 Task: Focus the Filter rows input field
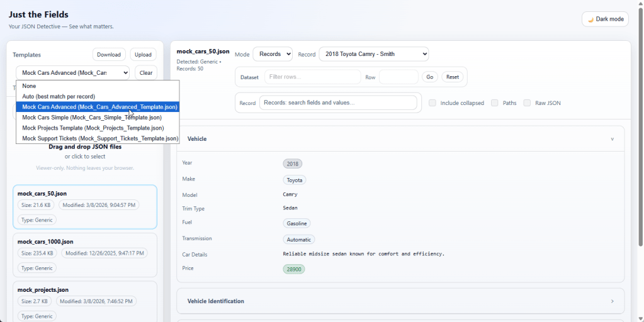click(x=312, y=77)
